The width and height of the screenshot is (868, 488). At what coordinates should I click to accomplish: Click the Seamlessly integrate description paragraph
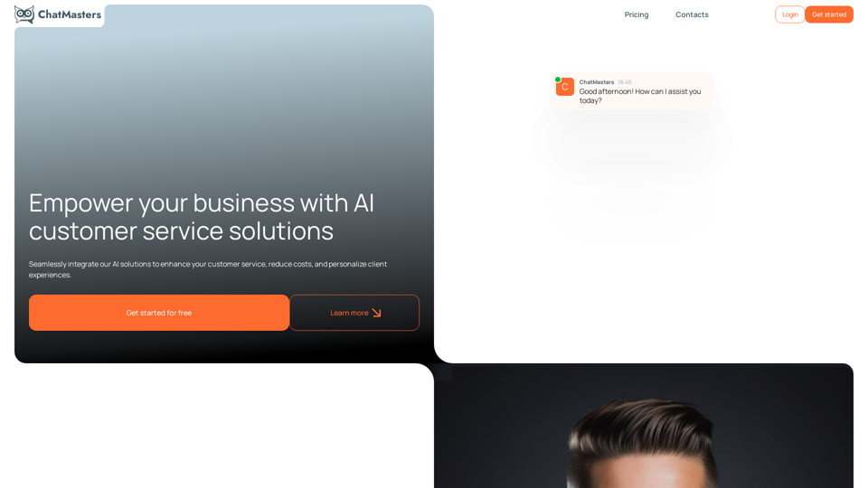click(x=208, y=269)
